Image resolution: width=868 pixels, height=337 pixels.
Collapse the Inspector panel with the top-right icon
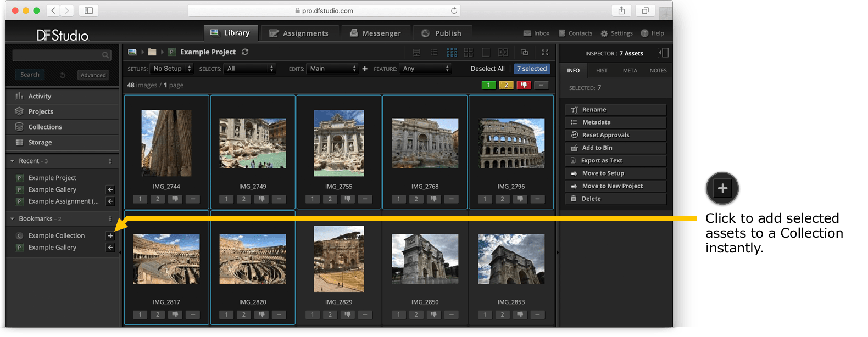point(663,53)
